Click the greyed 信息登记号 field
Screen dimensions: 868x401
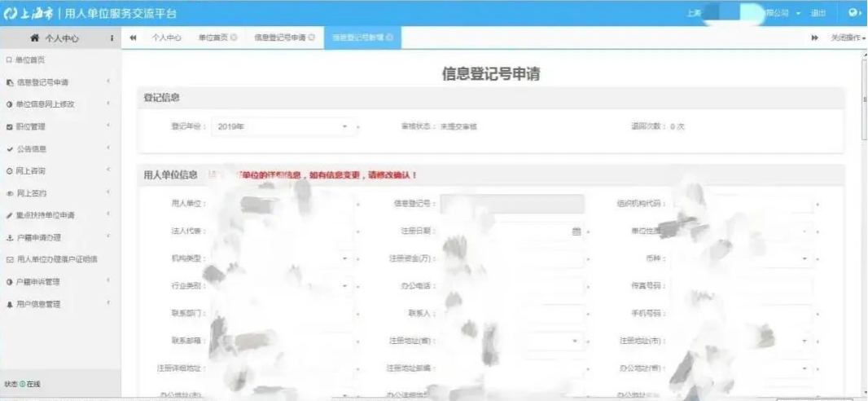click(x=512, y=204)
